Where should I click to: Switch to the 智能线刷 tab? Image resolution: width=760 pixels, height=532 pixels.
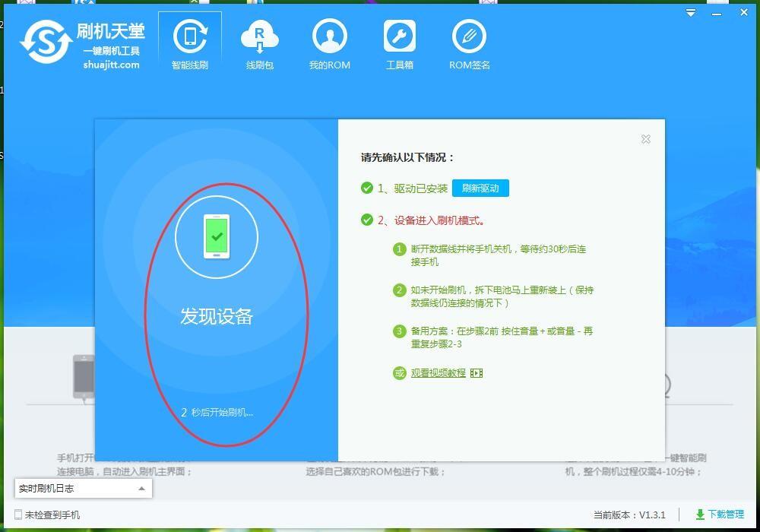189,43
